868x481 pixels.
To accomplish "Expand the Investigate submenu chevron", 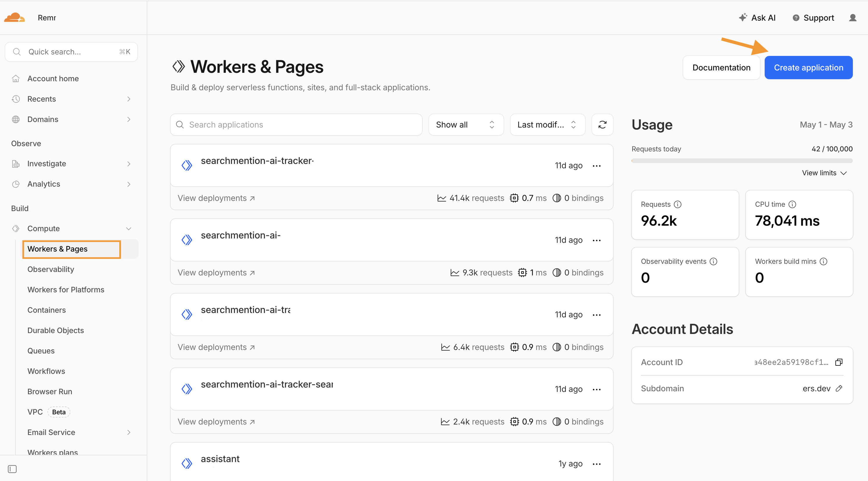I will coord(128,164).
